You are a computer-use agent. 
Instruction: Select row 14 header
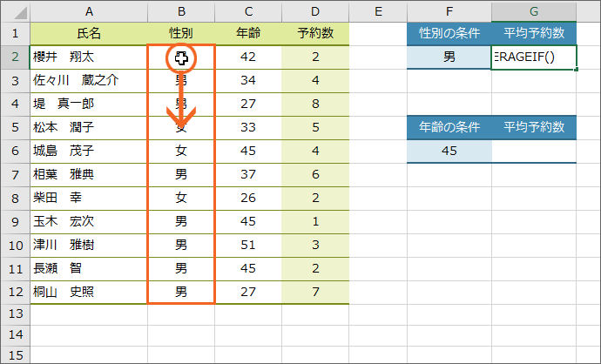(x=16, y=335)
